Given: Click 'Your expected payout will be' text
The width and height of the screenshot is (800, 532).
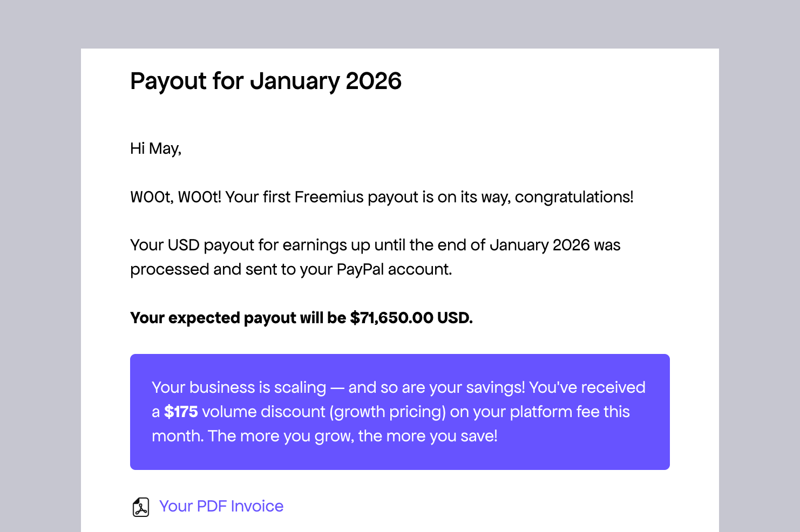Looking at the screenshot, I should tap(238, 318).
